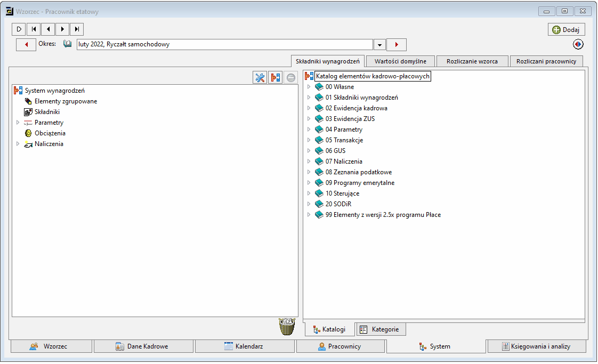Viewport: 598px width, 364px height.
Task: Click the round red-blue arrows icon
Action: [578, 44]
